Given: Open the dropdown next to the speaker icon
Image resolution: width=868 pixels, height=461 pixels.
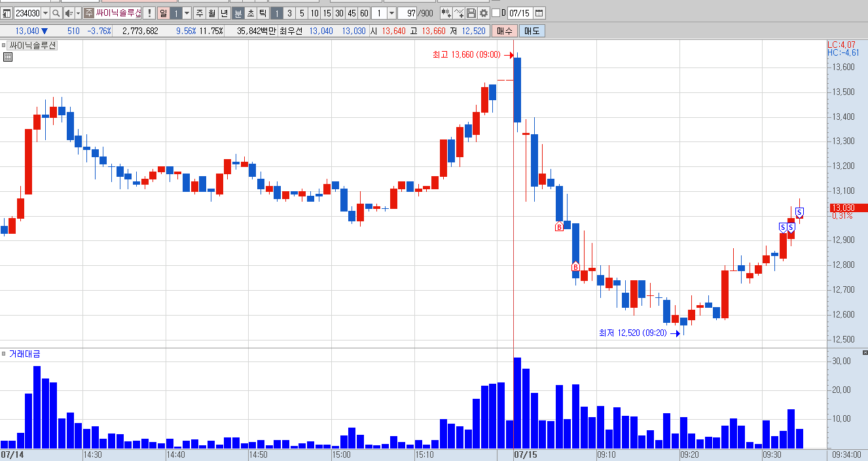Looking at the screenshot, I should click(79, 13).
